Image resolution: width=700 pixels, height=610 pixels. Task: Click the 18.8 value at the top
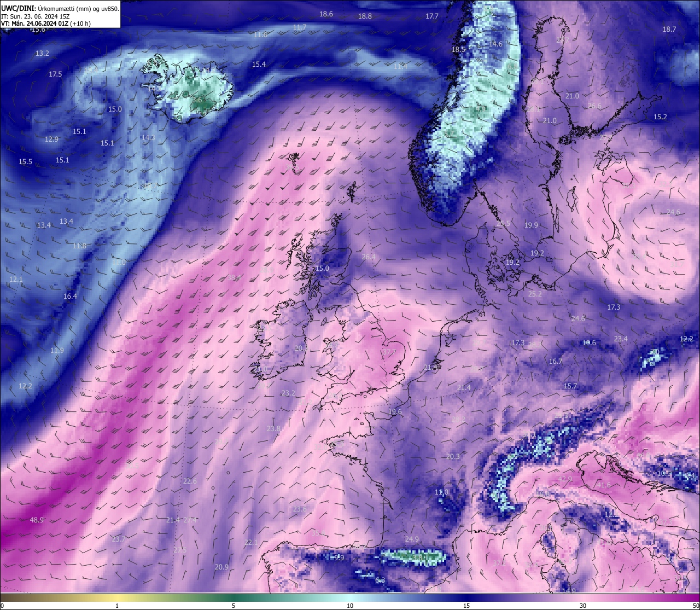[x=365, y=16]
